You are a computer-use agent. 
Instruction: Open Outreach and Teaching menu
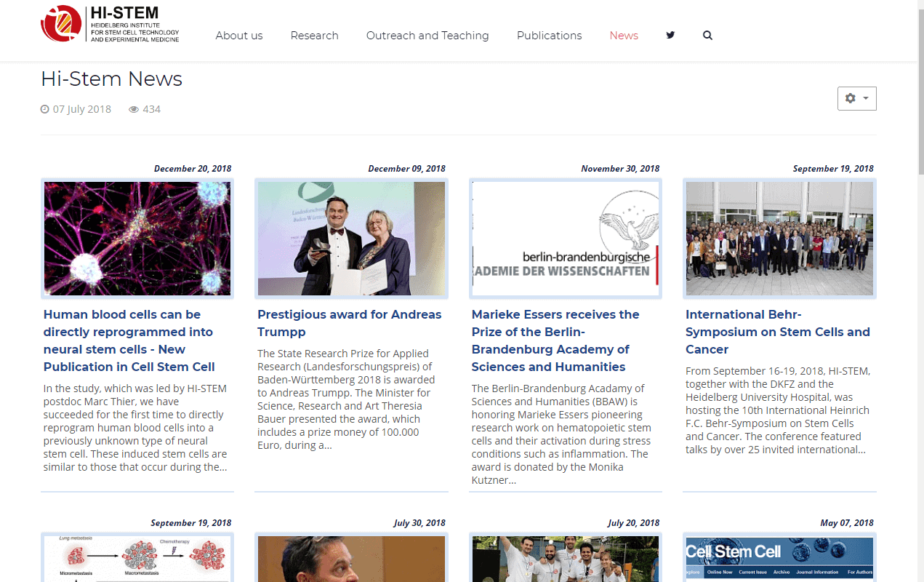pos(427,36)
